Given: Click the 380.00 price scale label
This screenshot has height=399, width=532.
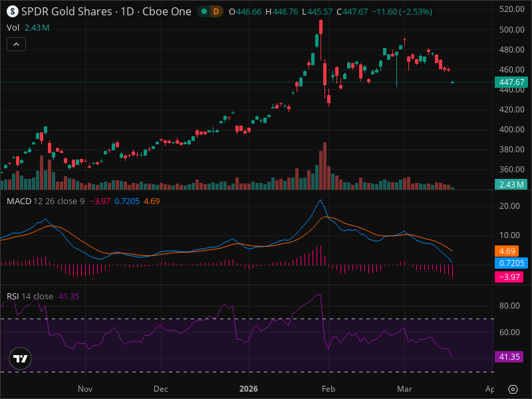Looking at the screenshot, I should [511, 150].
